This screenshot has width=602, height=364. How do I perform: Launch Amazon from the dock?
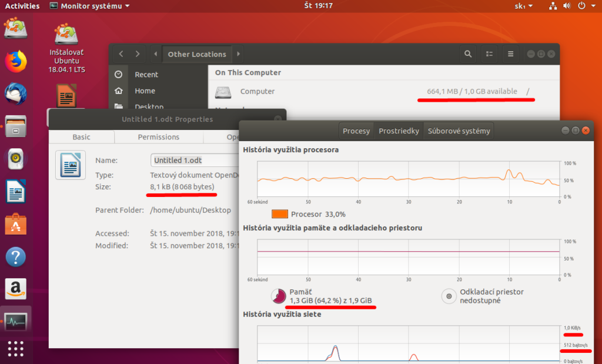(16, 289)
